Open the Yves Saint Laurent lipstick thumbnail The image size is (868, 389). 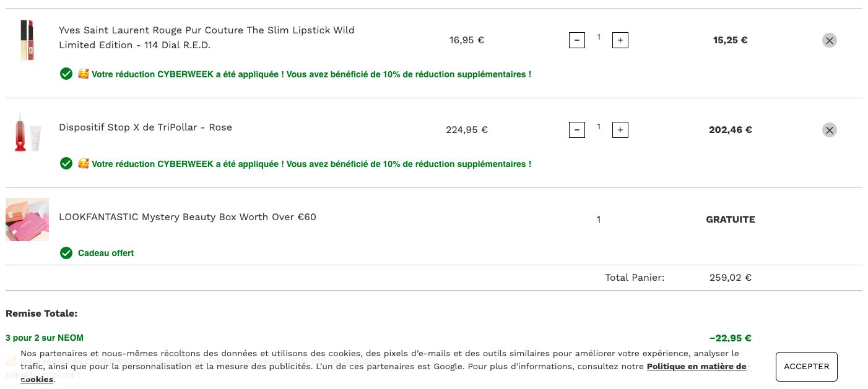(27, 40)
